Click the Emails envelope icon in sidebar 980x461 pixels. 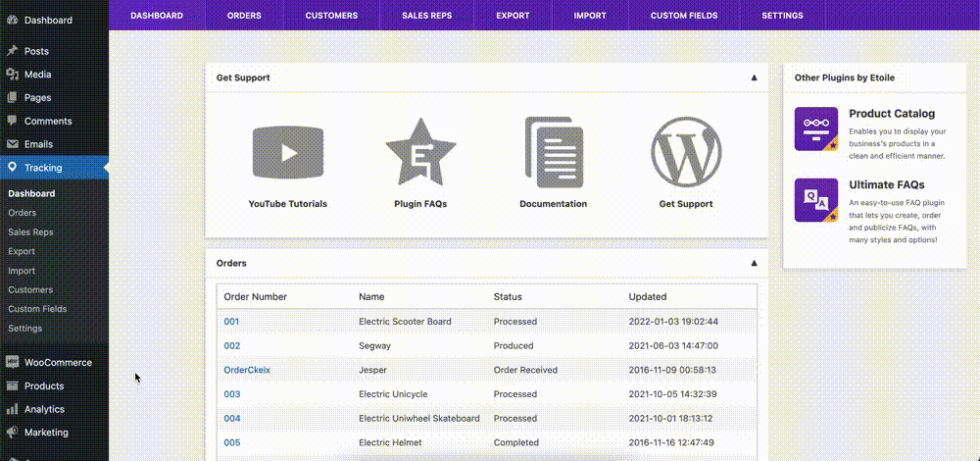click(12, 144)
